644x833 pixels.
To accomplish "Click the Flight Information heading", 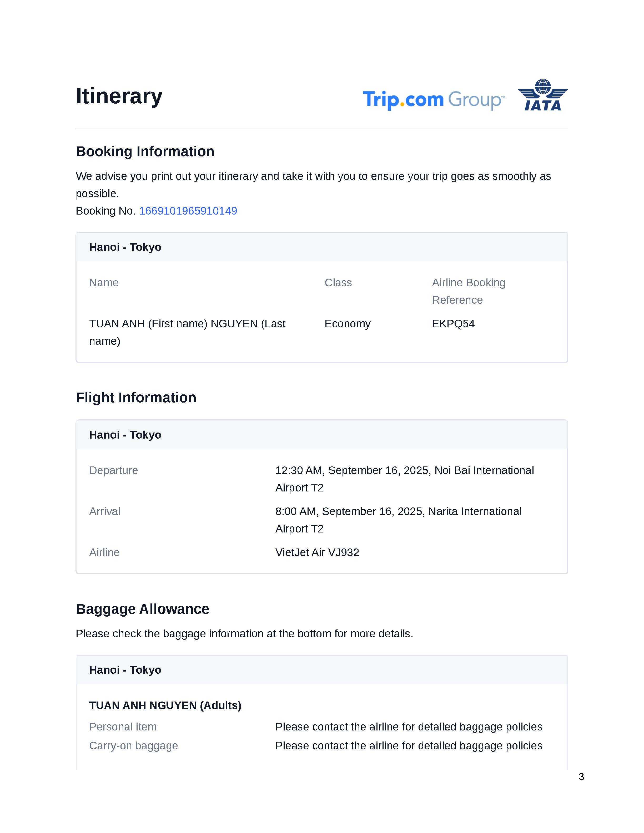I will [136, 397].
